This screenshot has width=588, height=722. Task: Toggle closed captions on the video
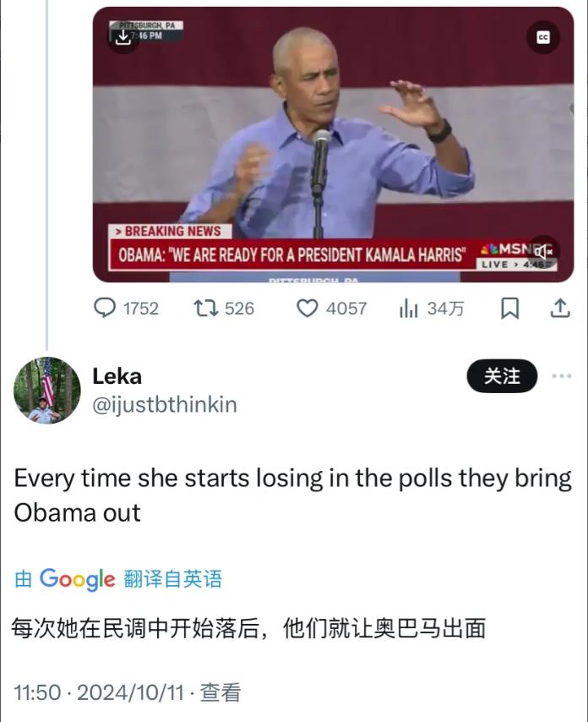[x=543, y=38]
